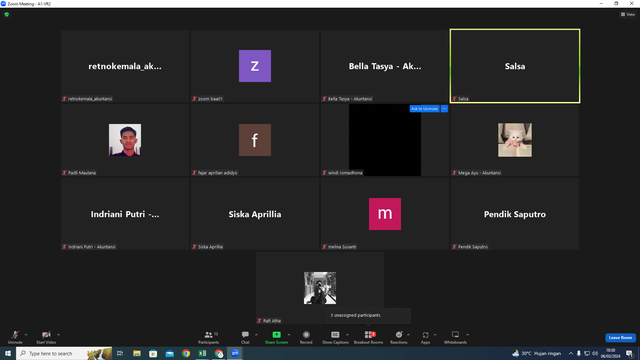The height and width of the screenshot is (360, 640).
Task: Open the Windows notification center
Action: [x=630, y=353]
